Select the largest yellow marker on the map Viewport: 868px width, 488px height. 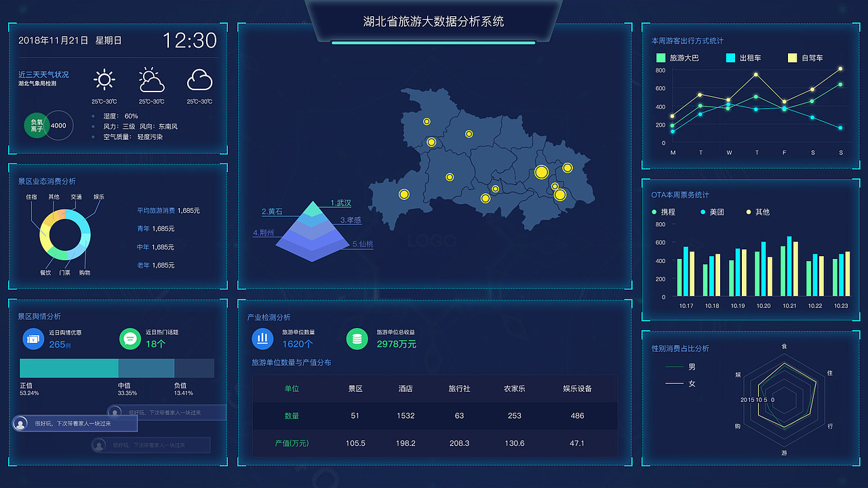(540, 173)
